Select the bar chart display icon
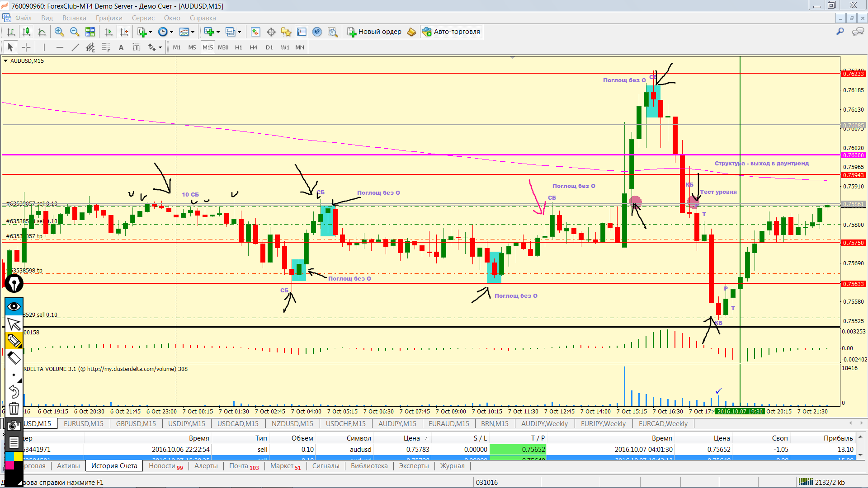The height and width of the screenshot is (488, 868). (x=11, y=32)
